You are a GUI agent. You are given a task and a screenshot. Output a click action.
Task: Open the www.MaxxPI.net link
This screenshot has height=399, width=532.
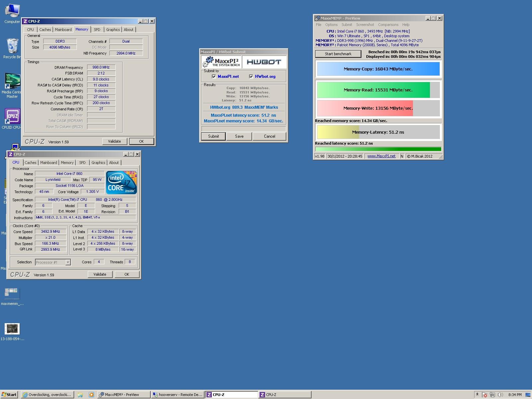(381, 156)
